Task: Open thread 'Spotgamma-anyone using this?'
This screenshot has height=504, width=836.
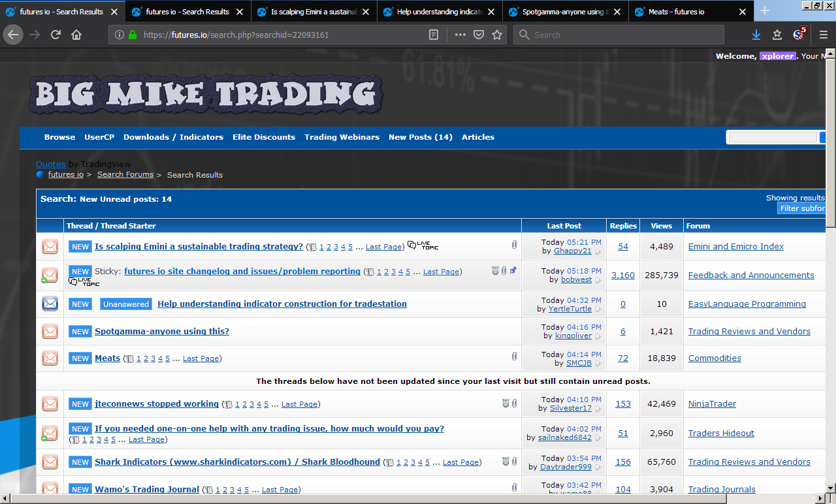Action: (162, 332)
